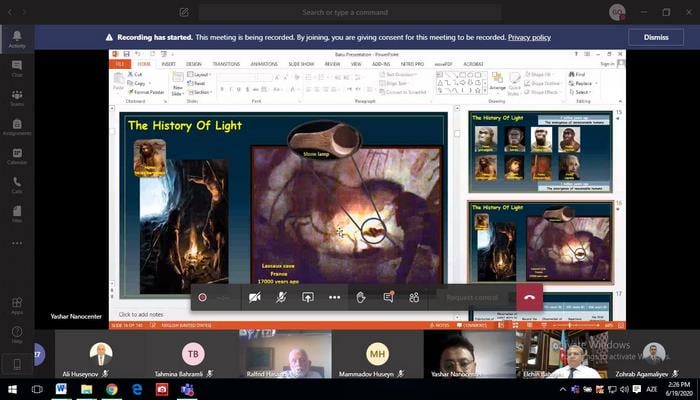This screenshot has width=700, height=400.
Task: Show the meeting conversation panel
Action: pos(388,297)
